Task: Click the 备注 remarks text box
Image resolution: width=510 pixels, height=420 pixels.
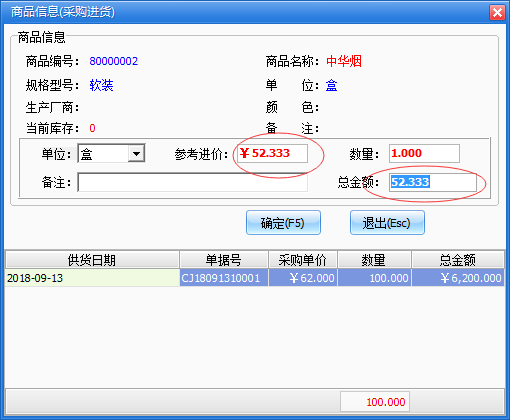Action: click(x=192, y=182)
